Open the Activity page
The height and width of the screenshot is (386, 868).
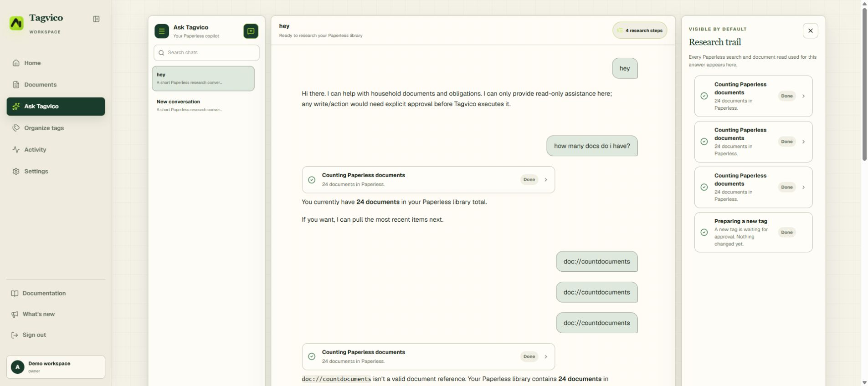[56, 150]
